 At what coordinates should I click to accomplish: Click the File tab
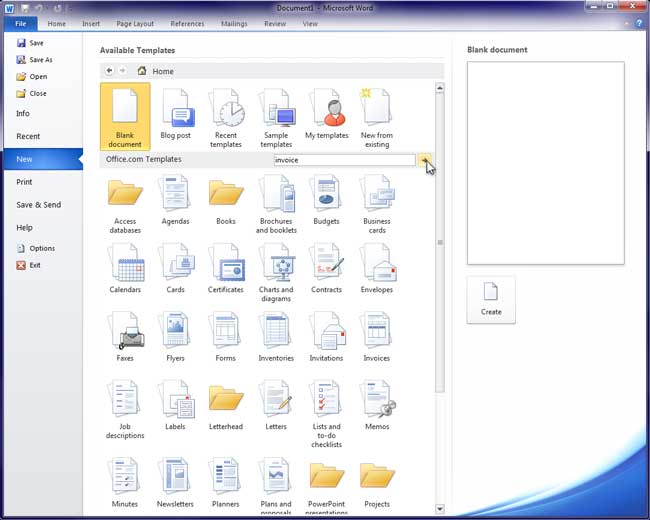click(21, 24)
